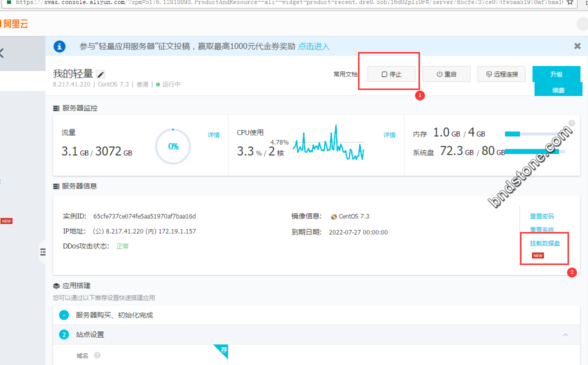Close the blue announcement banner
This screenshot has width=588, height=365.
[577, 46]
